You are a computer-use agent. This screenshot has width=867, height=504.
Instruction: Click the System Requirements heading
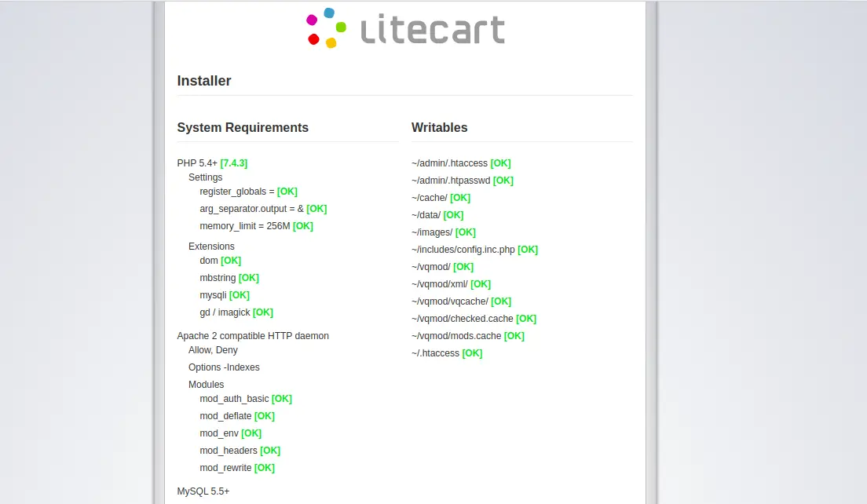click(243, 128)
